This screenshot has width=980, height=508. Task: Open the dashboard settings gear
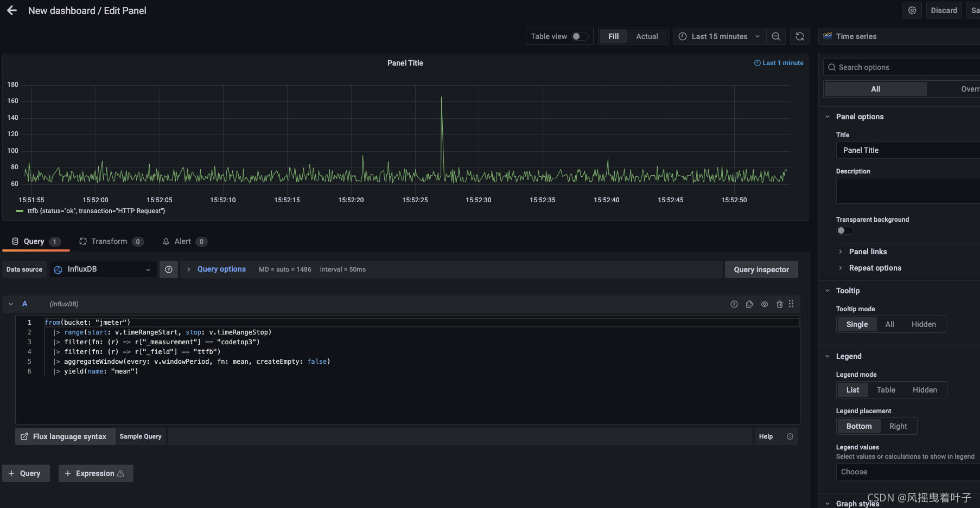coord(912,10)
